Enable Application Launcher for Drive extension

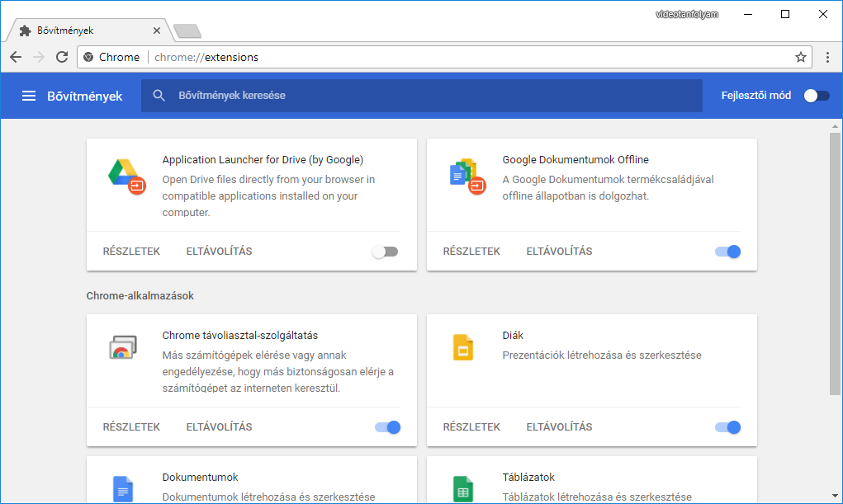tap(385, 252)
